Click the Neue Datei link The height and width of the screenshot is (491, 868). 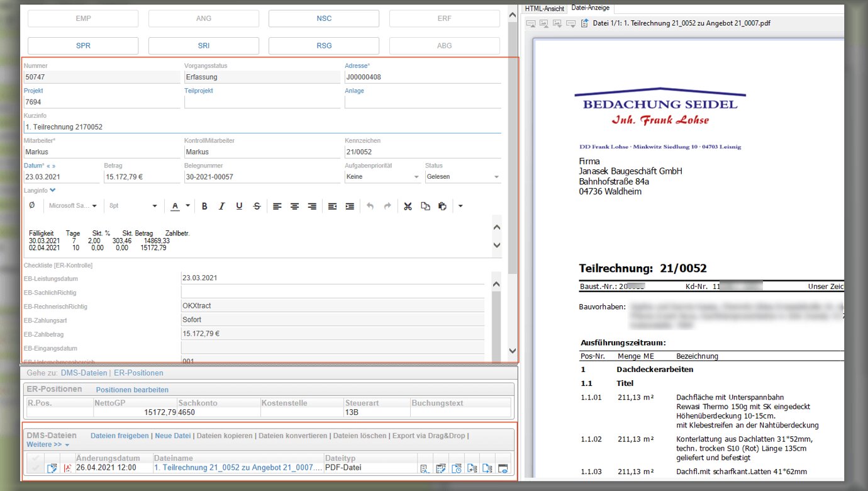(172, 436)
